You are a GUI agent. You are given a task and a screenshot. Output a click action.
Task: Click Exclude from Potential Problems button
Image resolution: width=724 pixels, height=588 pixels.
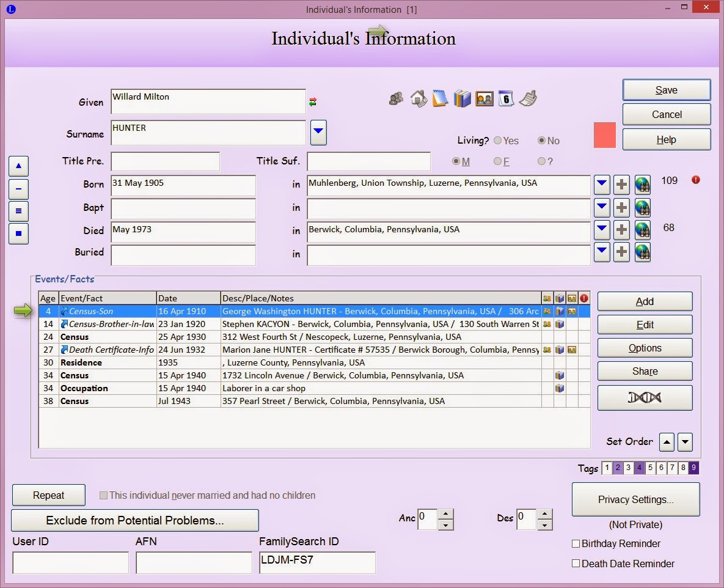[x=135, y=520]
